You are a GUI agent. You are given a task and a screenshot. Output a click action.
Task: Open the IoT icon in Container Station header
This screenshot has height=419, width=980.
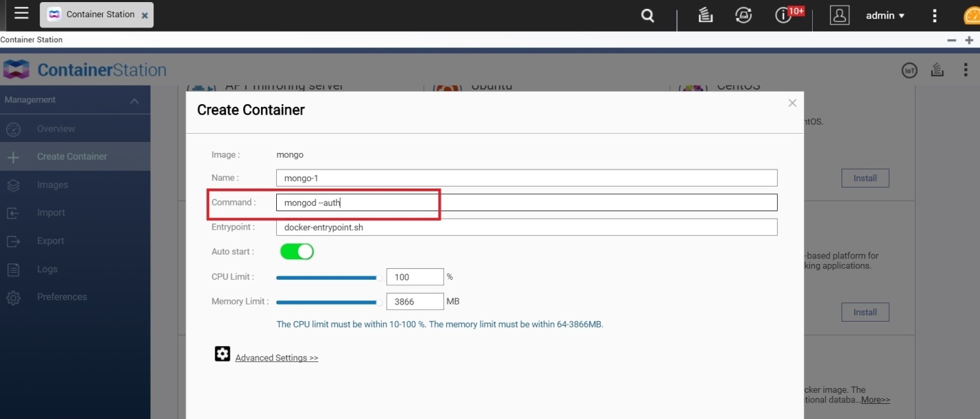[909, 70]
